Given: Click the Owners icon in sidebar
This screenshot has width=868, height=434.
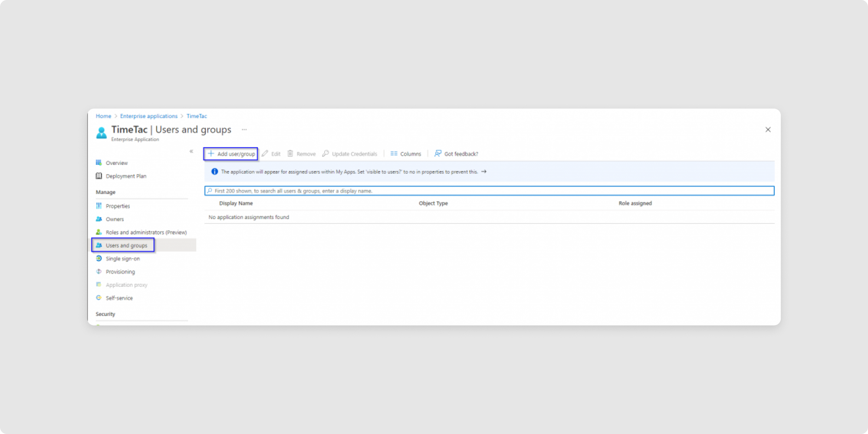Looking at the screenshot, I should [x=99, y=219].
